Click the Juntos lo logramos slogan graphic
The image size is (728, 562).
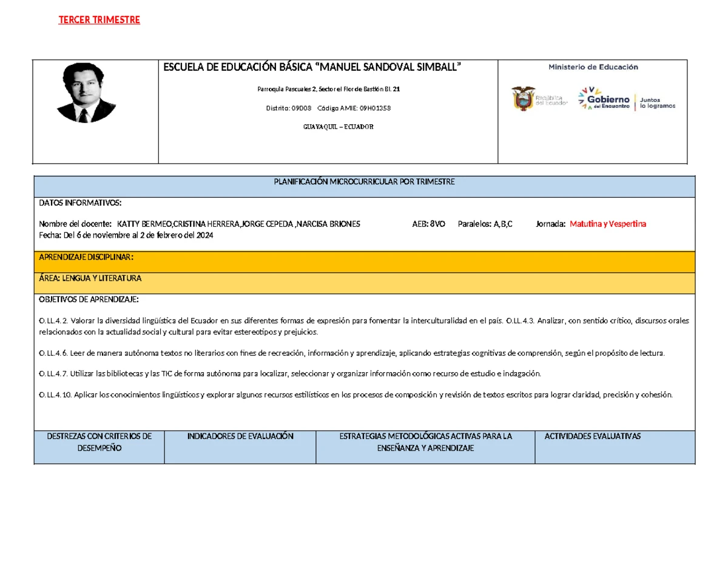pyautogui.click(x=656, y=102)
